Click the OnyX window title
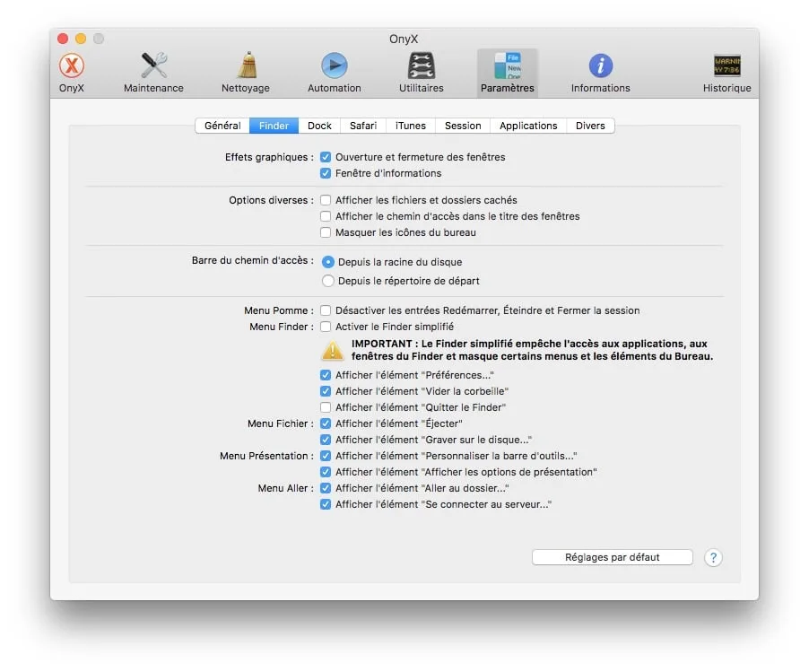The height and width of the screenshot is (672, 809). 404,39
